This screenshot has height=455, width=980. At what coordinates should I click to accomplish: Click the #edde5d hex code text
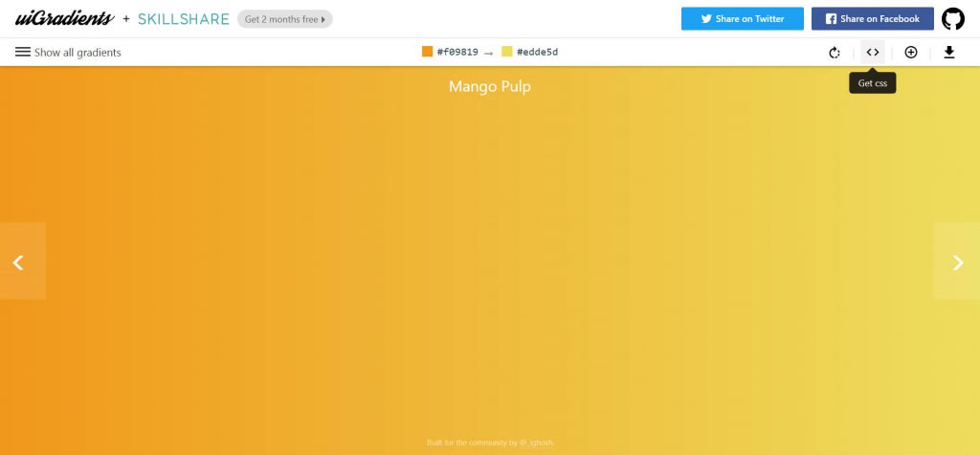tap(537, 53)
